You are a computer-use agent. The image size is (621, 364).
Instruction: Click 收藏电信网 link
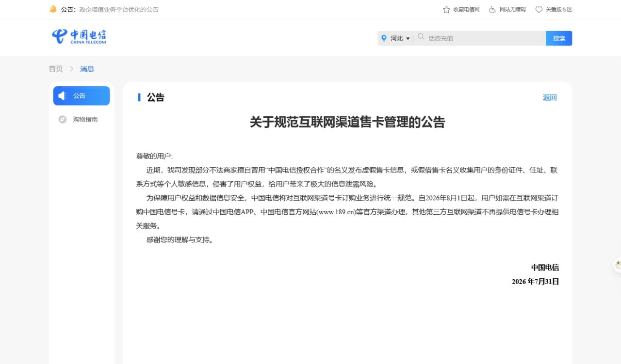466,10
